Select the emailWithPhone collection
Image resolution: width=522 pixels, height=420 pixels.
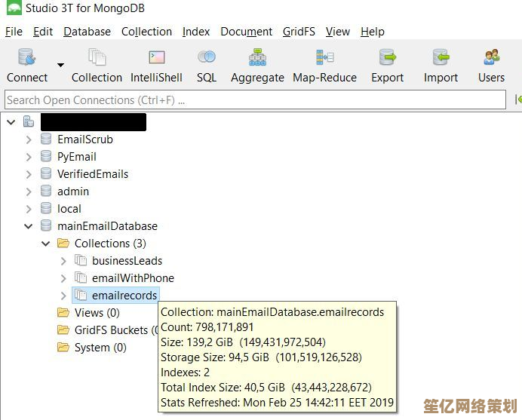pos(133,278)
